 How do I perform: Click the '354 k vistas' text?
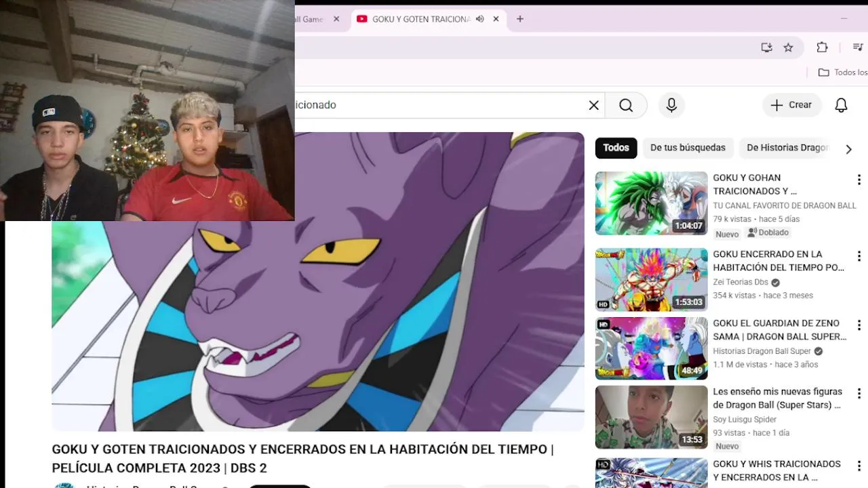click(734, 296)
